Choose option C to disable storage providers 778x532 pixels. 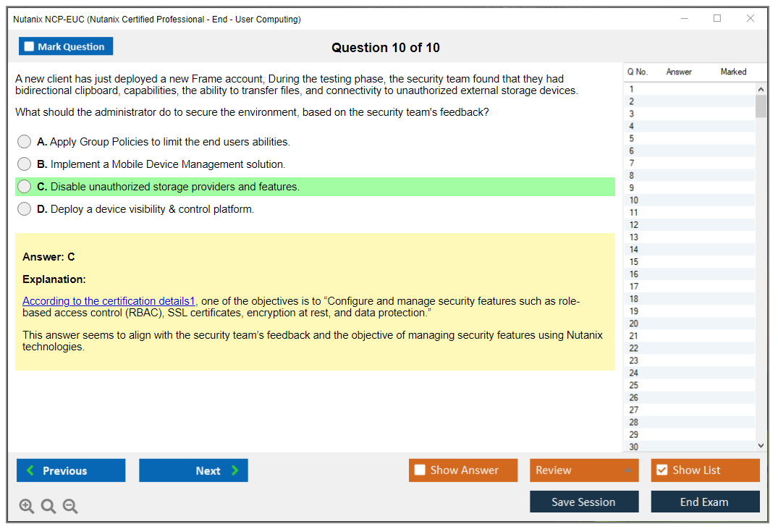point(25,187)
